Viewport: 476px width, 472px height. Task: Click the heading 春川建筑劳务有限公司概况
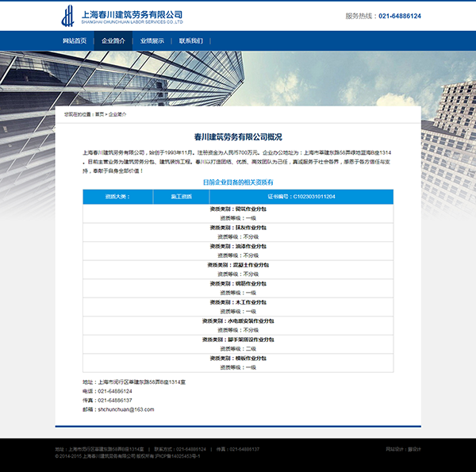coord(238,137)
